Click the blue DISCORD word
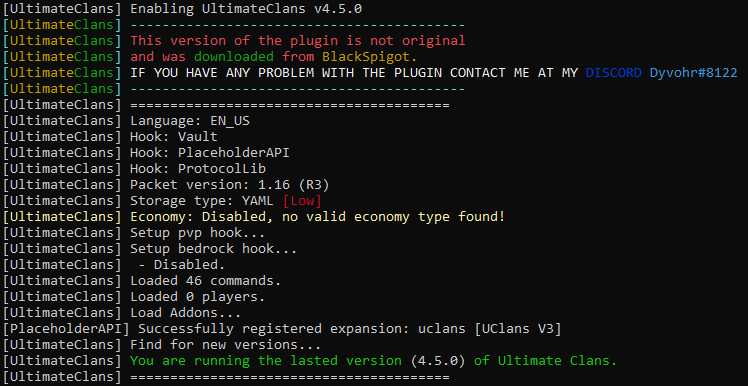The width and height of the screenshot is (748, 386). pos(613,73)
